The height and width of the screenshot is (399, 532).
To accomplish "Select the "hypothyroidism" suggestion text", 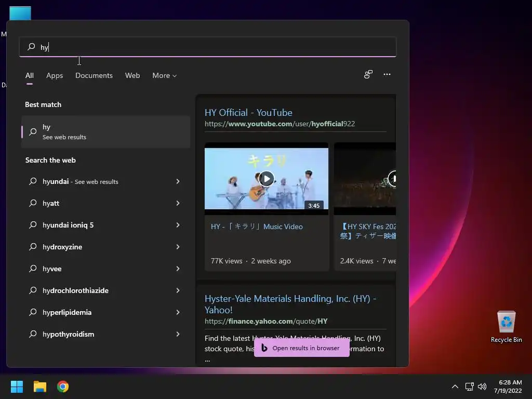I will pyautogui.click(x=68, y=334).
